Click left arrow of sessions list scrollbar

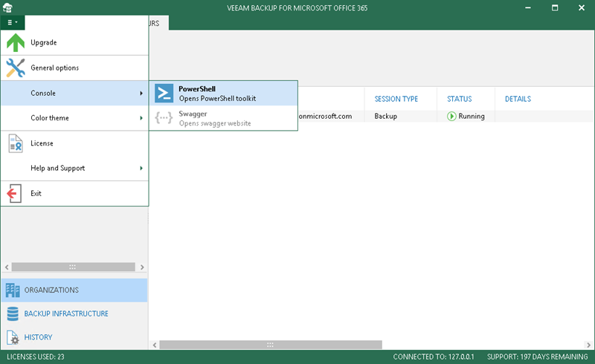tap(155, 345)
